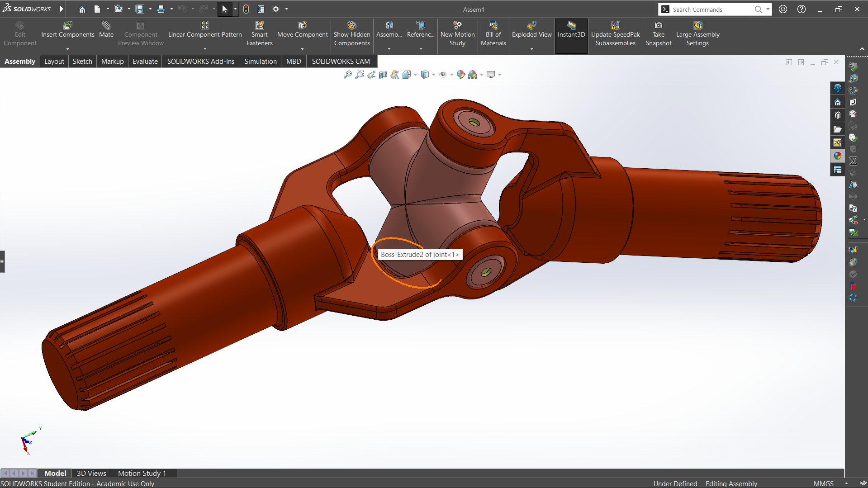Activate the Section View icon

[x=383, y=75]
